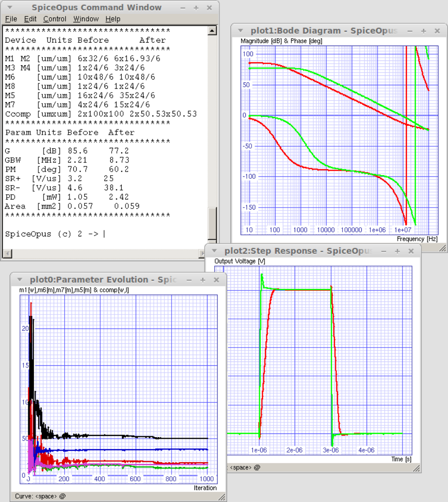The width and height of the screenshot is (448, 502).
Task: Click the 'Time [s]' axis label
Action: pyautogui.click(x=401, y=459)
